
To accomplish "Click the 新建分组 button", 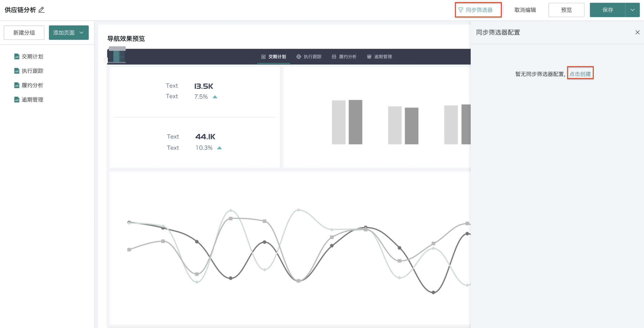I will (24, 33).
